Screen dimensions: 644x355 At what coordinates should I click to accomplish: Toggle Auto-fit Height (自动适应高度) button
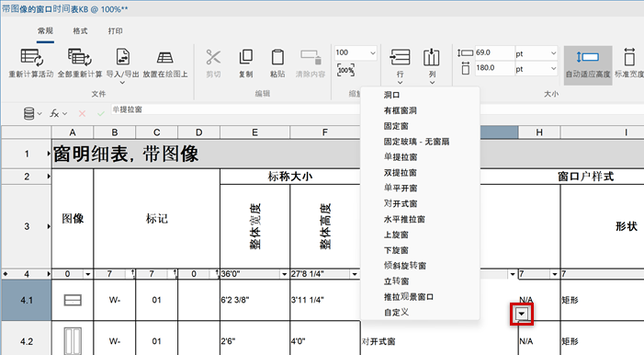[588, 65]
